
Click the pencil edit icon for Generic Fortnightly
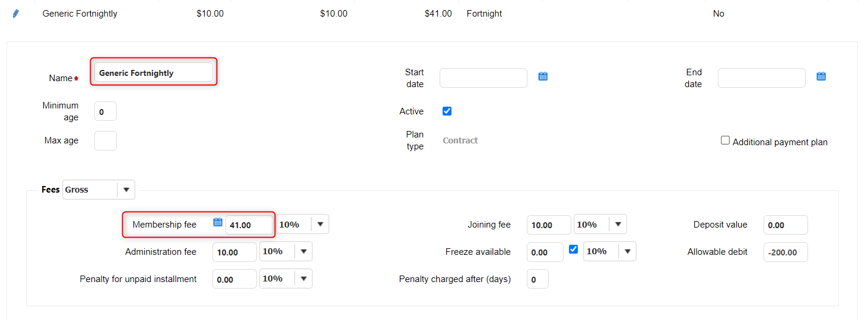[x=16, y=14]
